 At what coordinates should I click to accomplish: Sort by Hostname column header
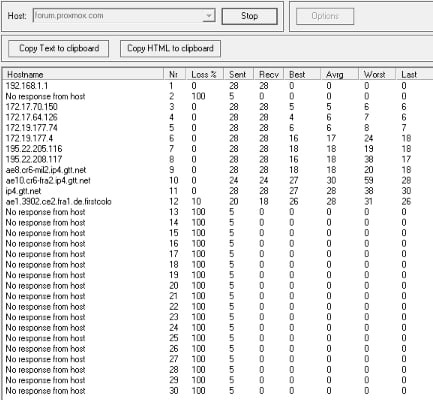(x=83, y=74)
